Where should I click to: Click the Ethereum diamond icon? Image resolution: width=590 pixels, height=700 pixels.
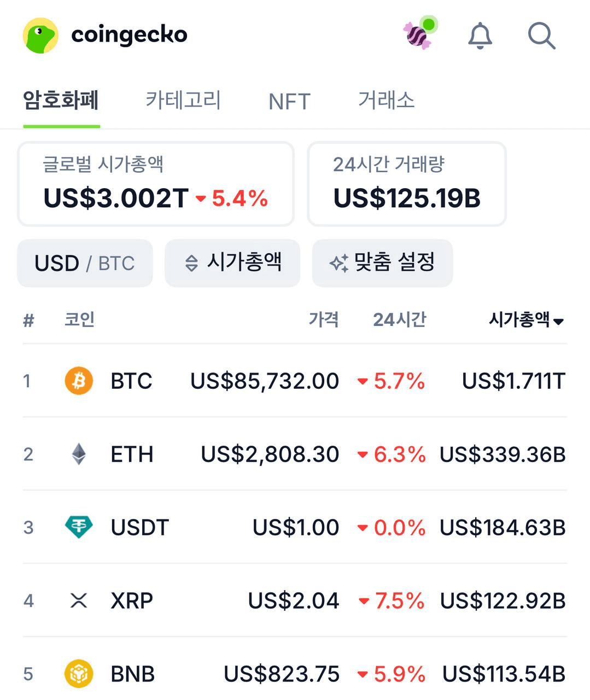click(x=79, y=454)
